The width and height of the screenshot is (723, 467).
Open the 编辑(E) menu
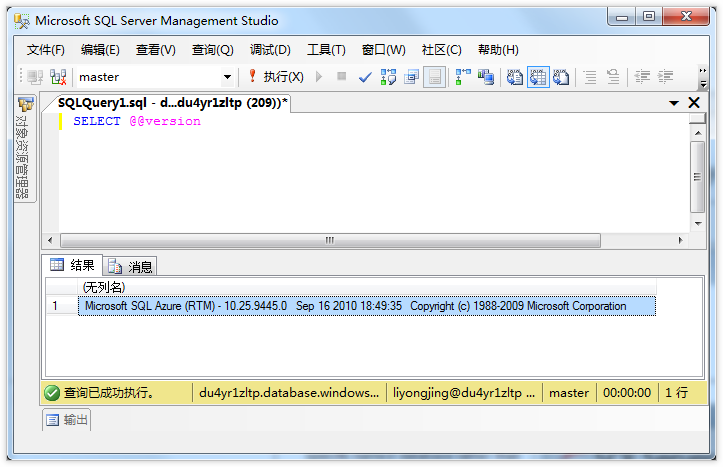coord(100,50)
